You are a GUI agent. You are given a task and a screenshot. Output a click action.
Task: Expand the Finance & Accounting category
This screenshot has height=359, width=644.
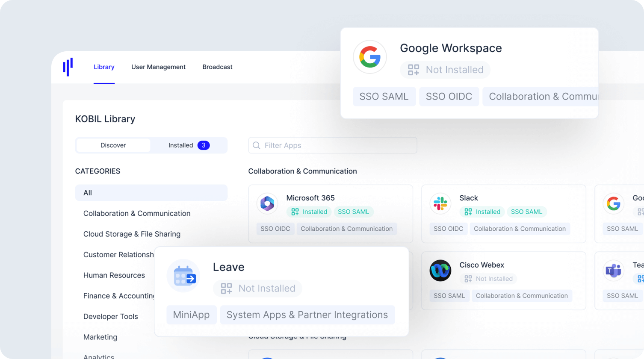pyautogui.click(x=118, y=296)
